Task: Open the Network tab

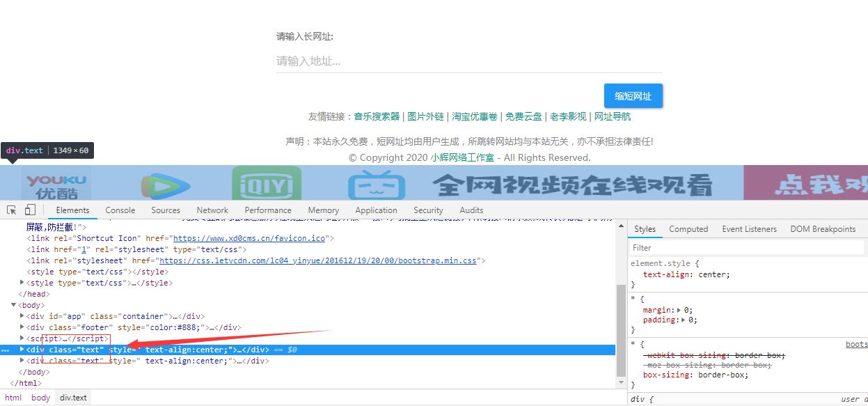Action: click(x=212, y=210)
